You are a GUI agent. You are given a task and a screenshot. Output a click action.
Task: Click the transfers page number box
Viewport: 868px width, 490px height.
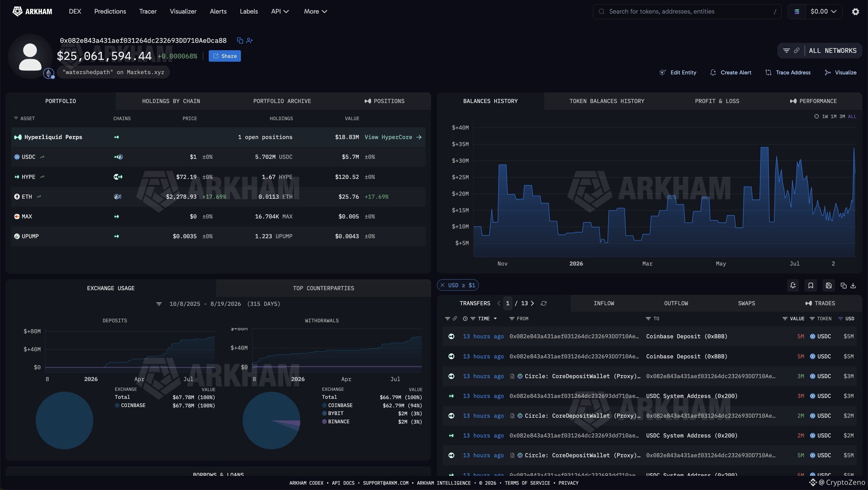pyautogui.click(x=508, y=303)
